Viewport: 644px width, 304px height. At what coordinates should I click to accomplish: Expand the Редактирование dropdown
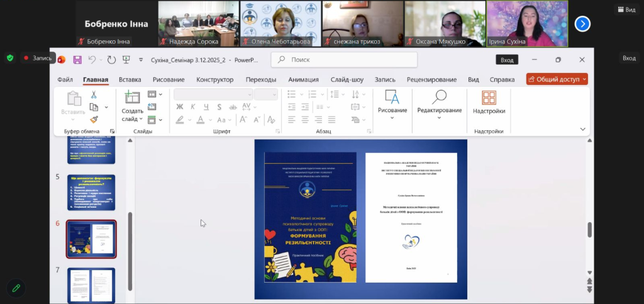(x=440, y=118)
